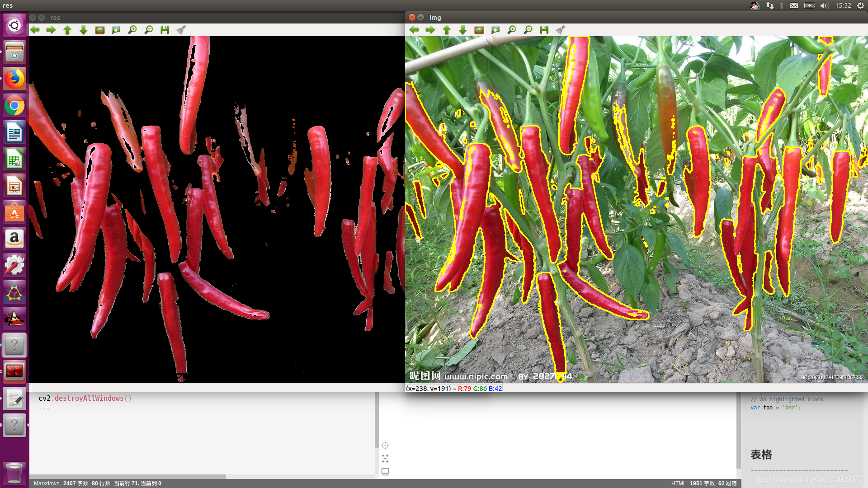Screen dimensions: 868x488
Task: Click editor vertical scrollbar
Action: click(377, 420)
